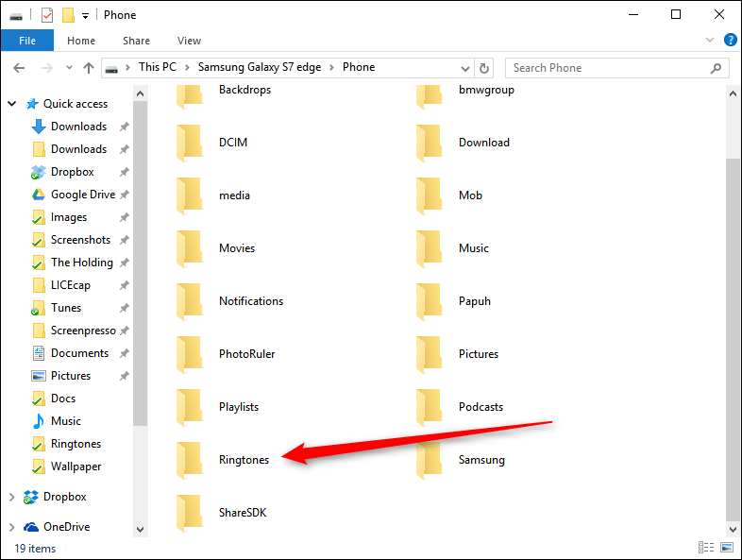Open the Share ribbon tab
The width and height of the screenshot is (742, 560).
coord(136,41)
